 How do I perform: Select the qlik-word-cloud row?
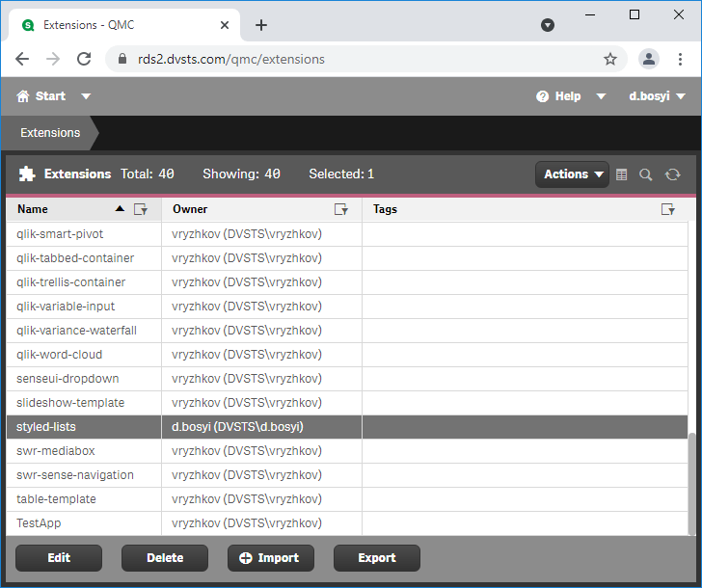pyautogui.click(x=347, y=355)
